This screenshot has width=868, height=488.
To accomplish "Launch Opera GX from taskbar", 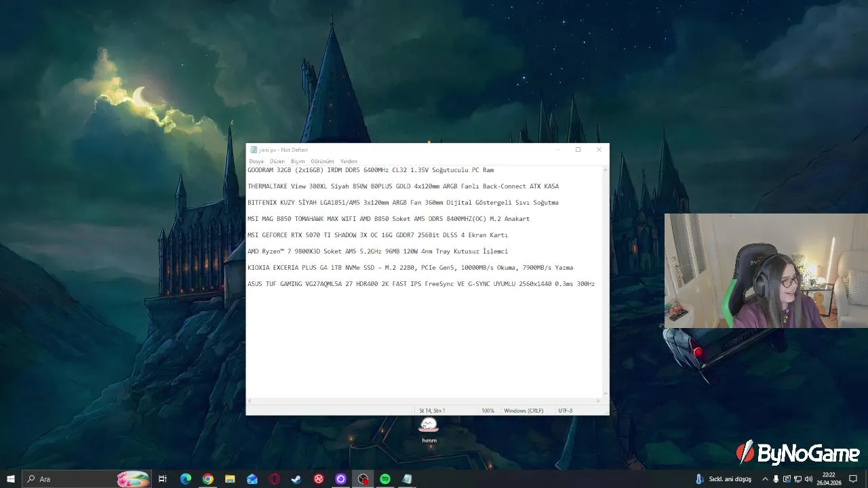I will coord(274,479).
